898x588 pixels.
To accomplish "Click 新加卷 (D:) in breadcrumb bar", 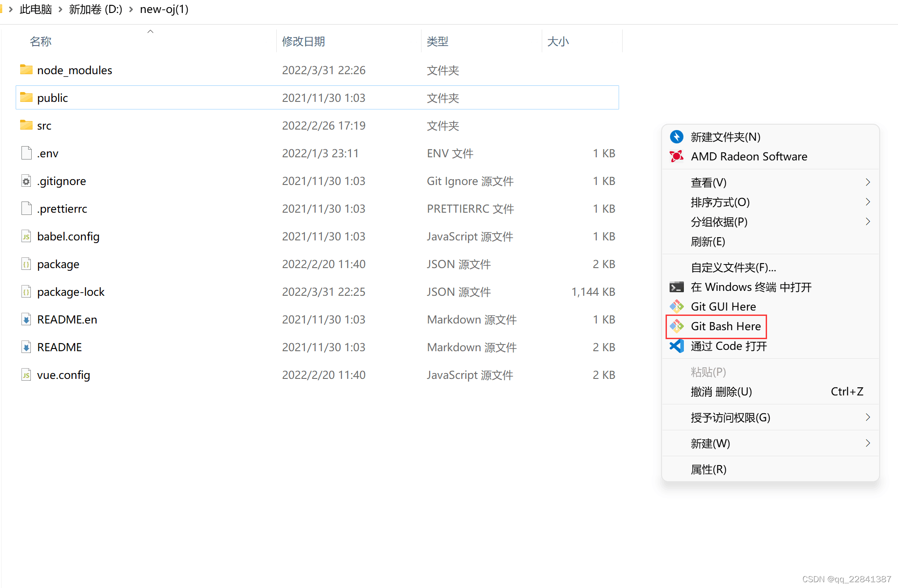I will [95, 9].
